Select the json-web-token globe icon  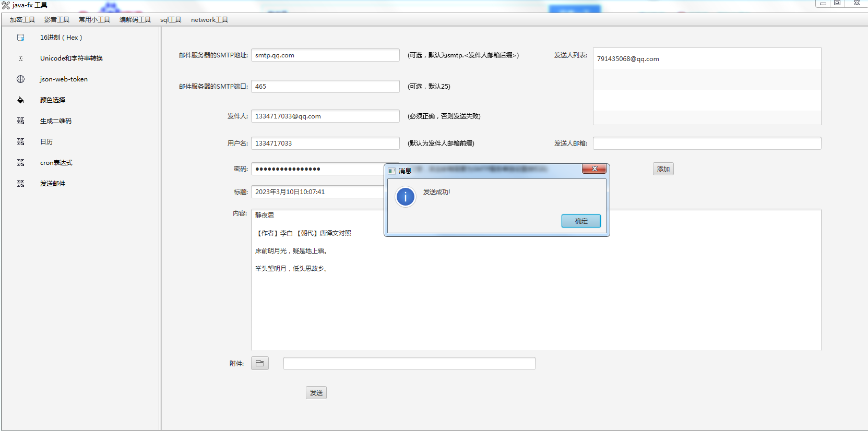[x=21, y=79]
